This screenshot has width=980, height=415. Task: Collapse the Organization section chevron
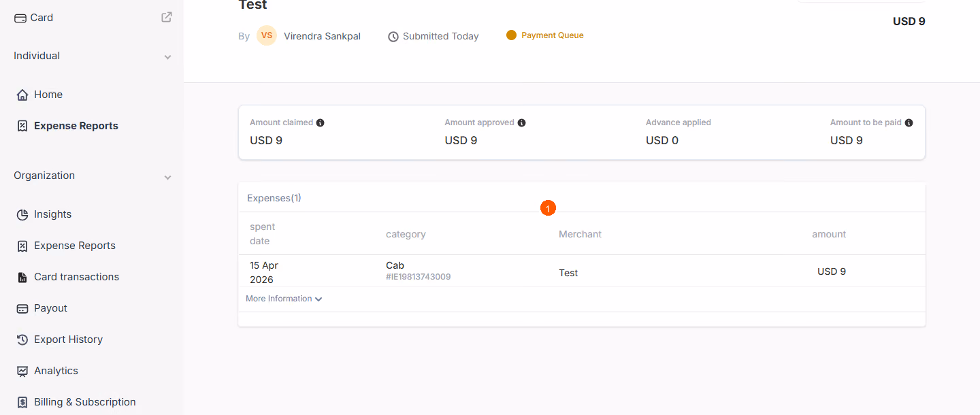[168, 178]
